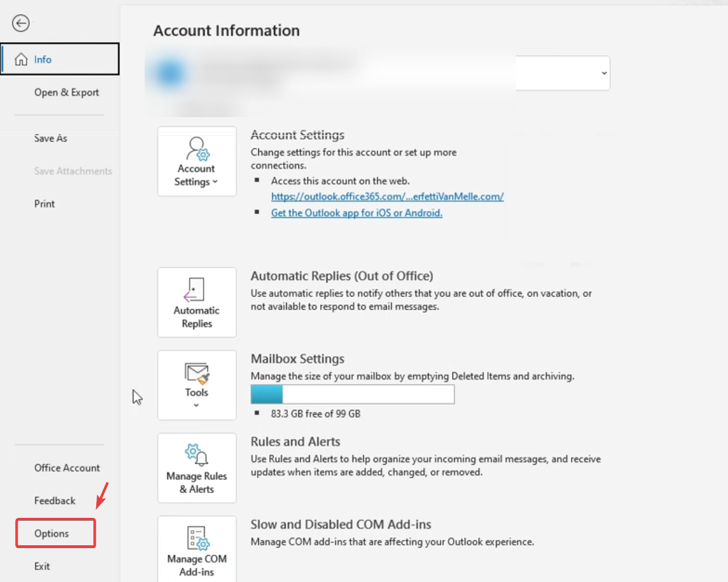Screen dimensions: 728x582
Task: Open the outlook.office365.com web link
Action: coord(387,197)
